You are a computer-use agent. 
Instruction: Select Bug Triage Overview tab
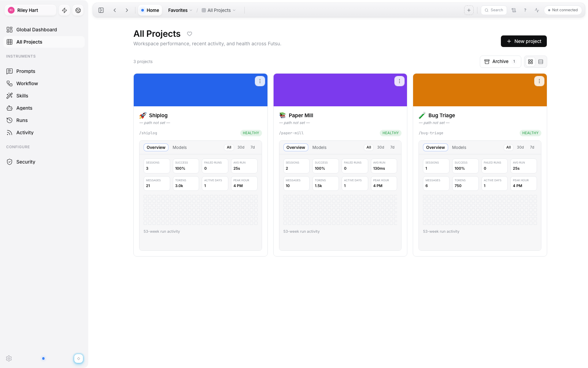[x=435, y=148]
